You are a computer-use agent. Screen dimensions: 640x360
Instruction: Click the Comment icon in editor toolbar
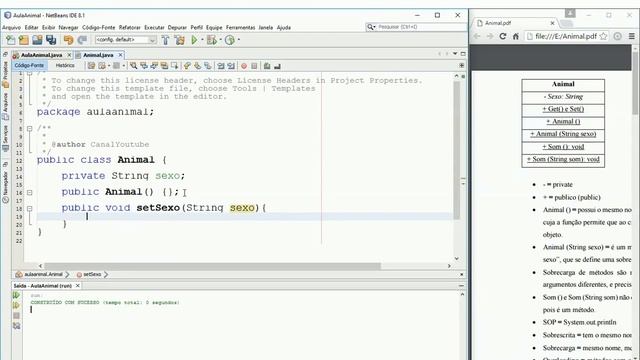click(x=267, y=66)
